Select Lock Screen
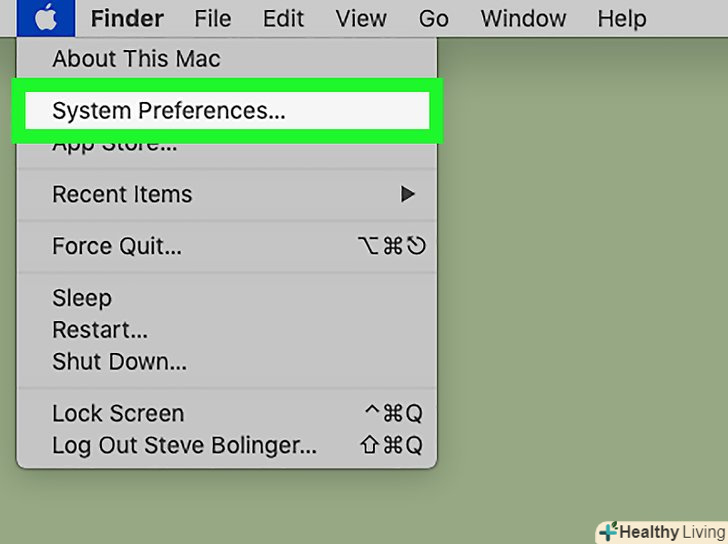 (x=118, y=413)
